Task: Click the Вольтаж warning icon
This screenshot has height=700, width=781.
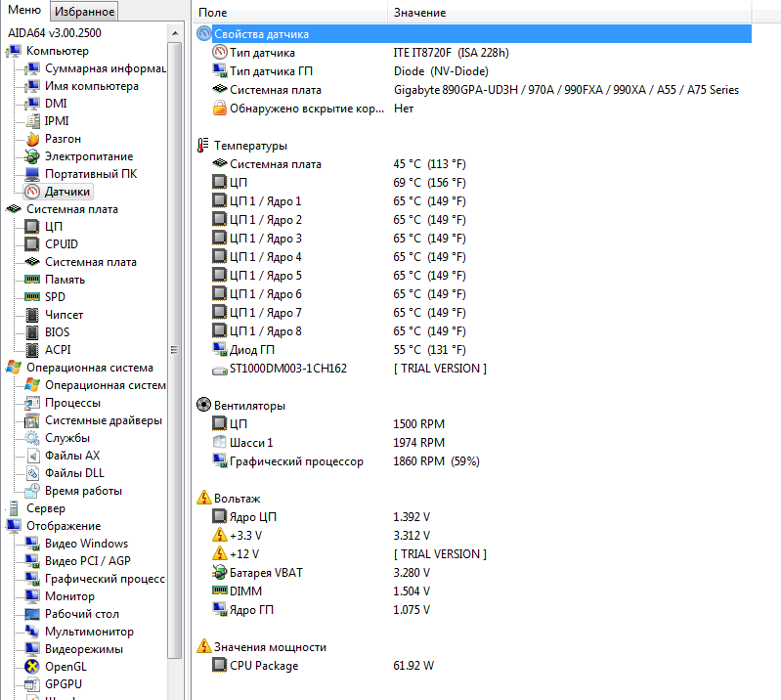Action: pos(203,498)
